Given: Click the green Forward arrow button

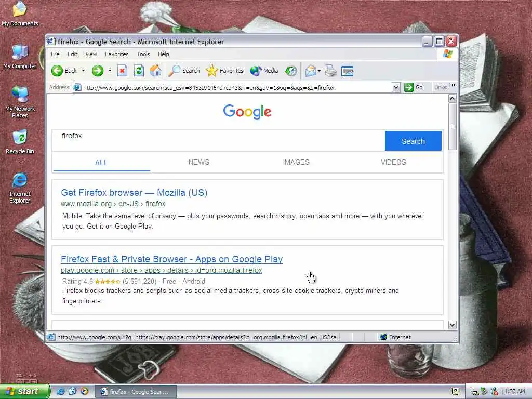Looking at the screenshot, I should click(x=98, y=71).
